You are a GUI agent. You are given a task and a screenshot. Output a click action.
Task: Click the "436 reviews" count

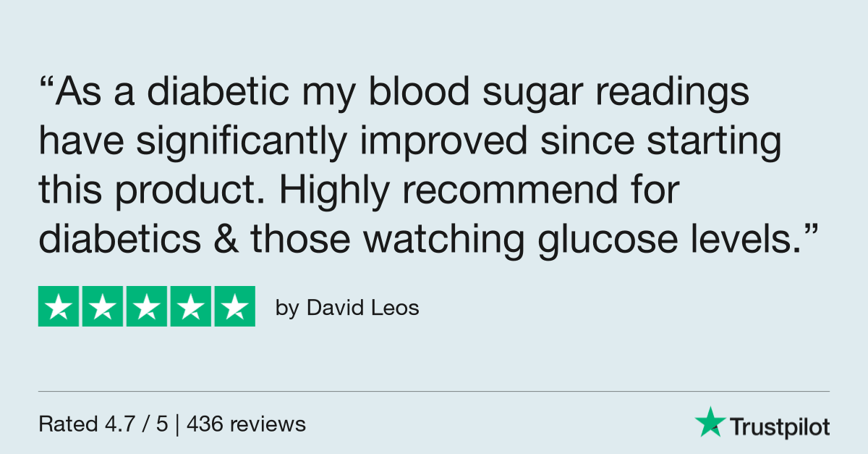click(246, 424)
